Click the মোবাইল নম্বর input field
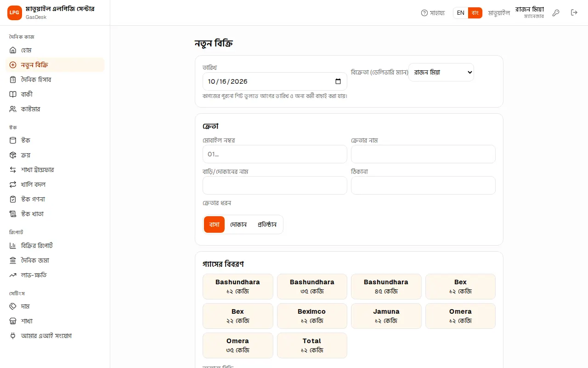The width and height of the screenshot is (588, 368). pyautogui.click(x=275, y=154)
